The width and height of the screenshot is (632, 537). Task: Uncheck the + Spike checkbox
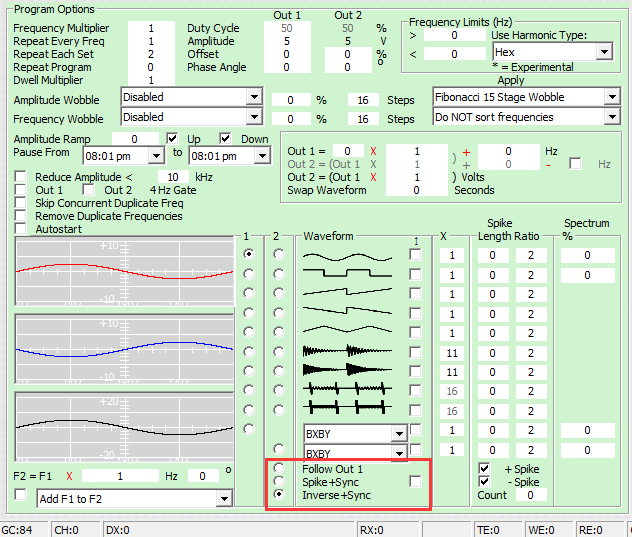point(485,468)
